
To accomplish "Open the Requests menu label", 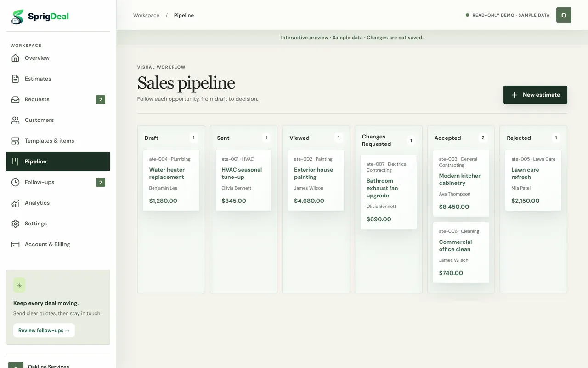I will (x=37, y=99).
